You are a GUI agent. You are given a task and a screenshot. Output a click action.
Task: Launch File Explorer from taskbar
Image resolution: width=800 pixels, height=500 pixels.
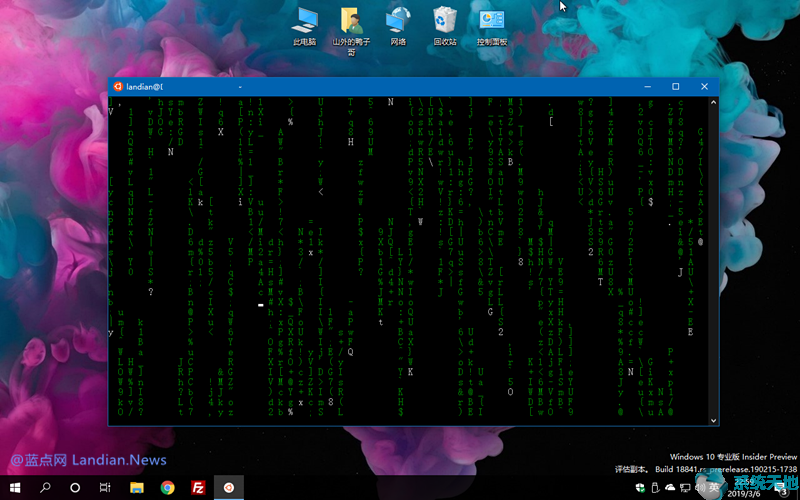pos(137,488)
